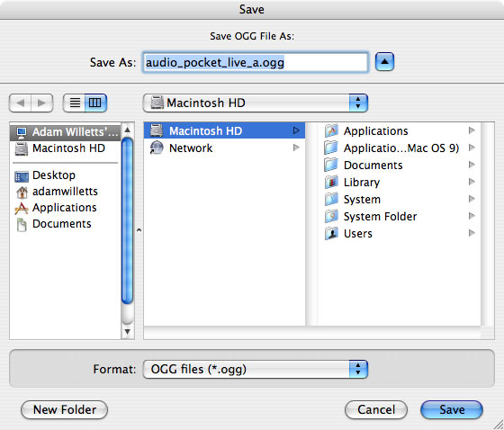The image size is (504, 430).
Task: Click the Documents folder icon in column
Action: tap(331, 165)
